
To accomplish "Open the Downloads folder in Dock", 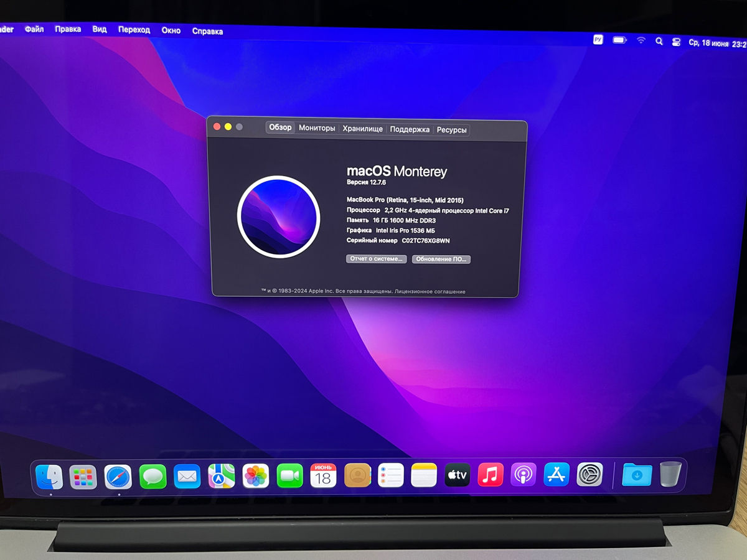I will (x=637, y=475).
